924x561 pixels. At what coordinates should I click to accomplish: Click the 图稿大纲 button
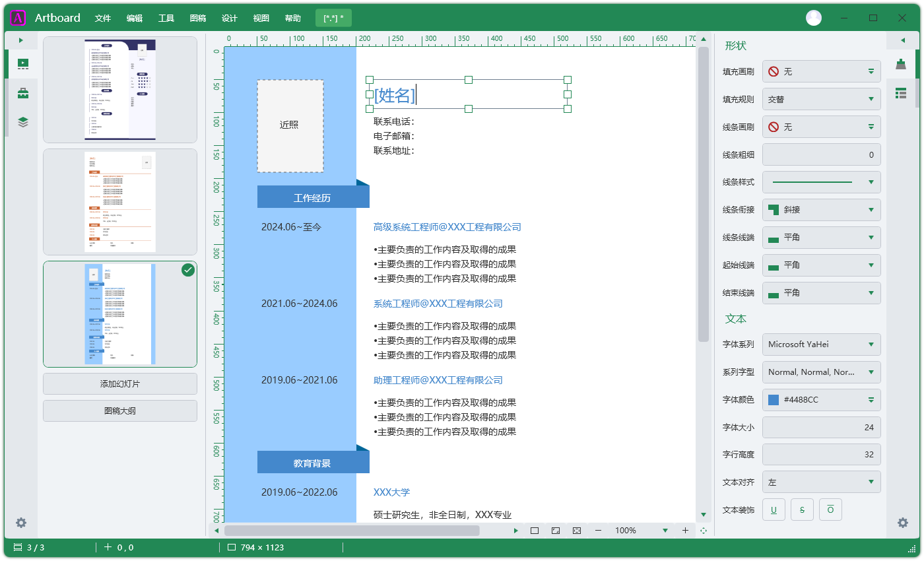tap(120, 411)
